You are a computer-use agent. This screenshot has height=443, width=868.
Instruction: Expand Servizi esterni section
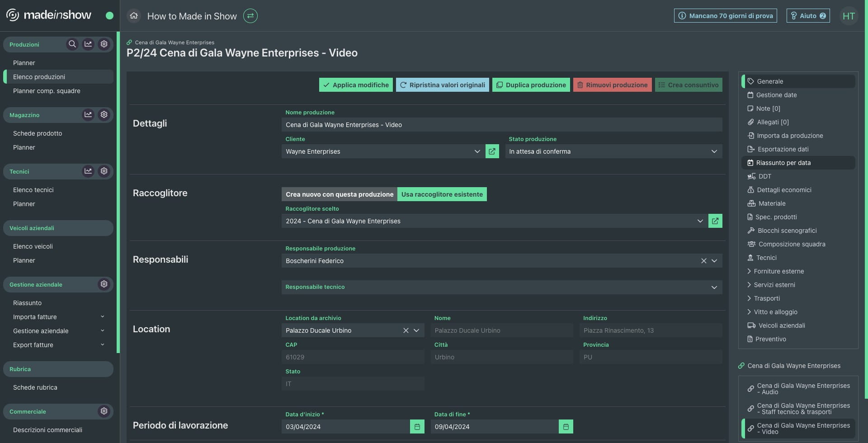798,285
